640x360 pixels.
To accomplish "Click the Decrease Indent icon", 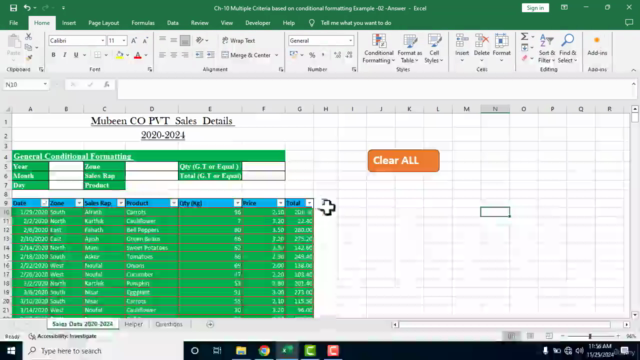I will tap(199, 55).
